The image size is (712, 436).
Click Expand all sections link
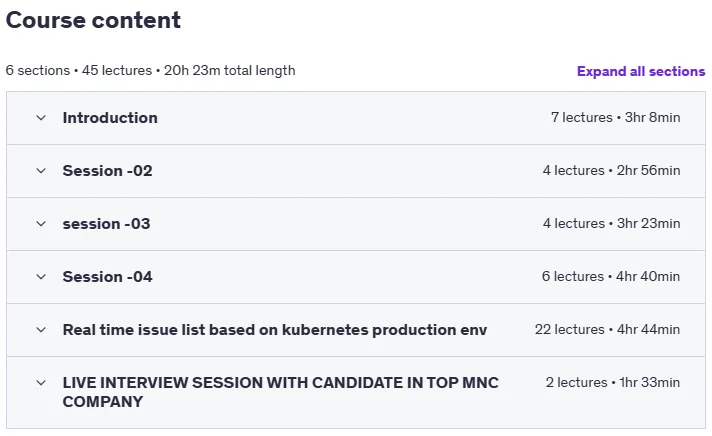point(641,71)
